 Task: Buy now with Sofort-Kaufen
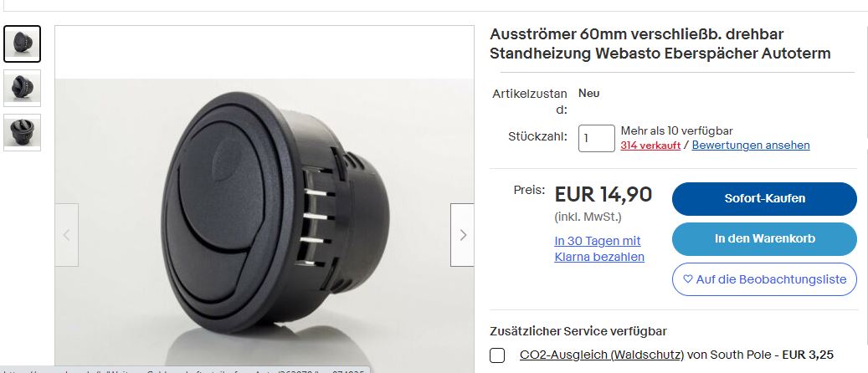point(764,199)
